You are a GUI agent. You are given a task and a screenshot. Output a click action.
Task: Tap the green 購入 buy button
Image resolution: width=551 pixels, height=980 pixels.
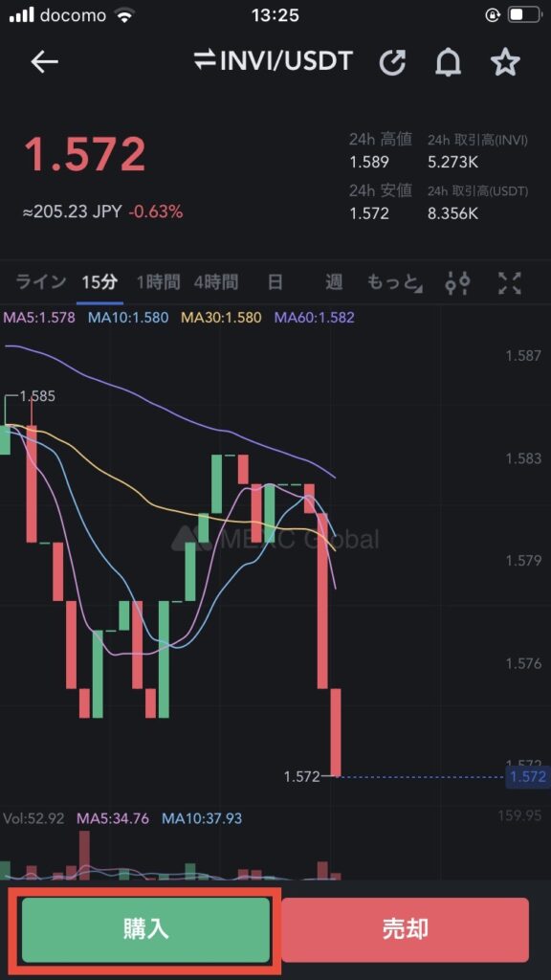coord(146,929)
